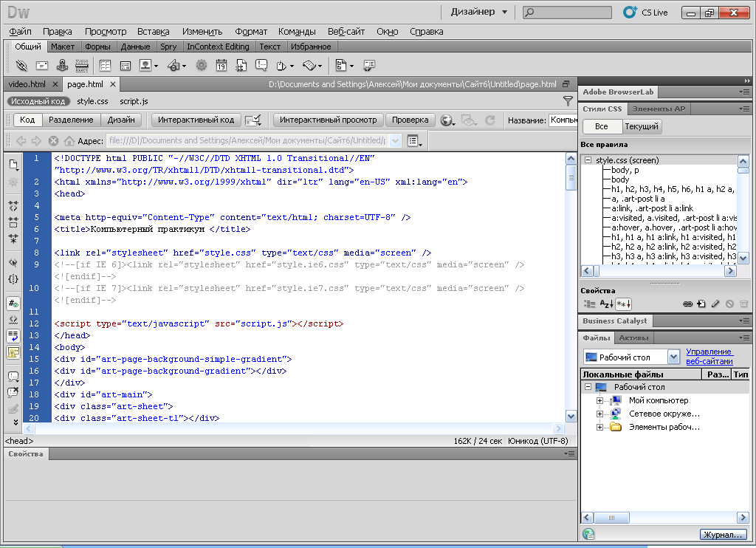The image size is (756, 548).
Task: Open the Вставка menu
Action: click(x=154, y=31)
